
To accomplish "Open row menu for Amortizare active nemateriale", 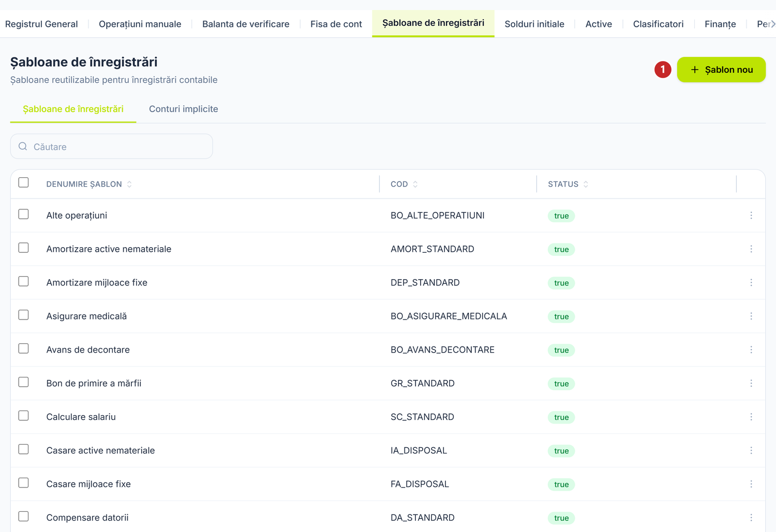I will (x=751, y=249).
